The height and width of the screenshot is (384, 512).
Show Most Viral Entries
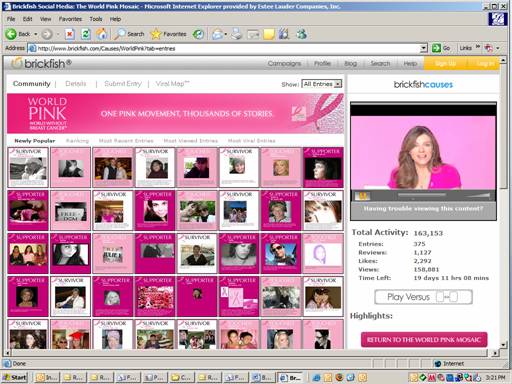[x=252, y=141]
